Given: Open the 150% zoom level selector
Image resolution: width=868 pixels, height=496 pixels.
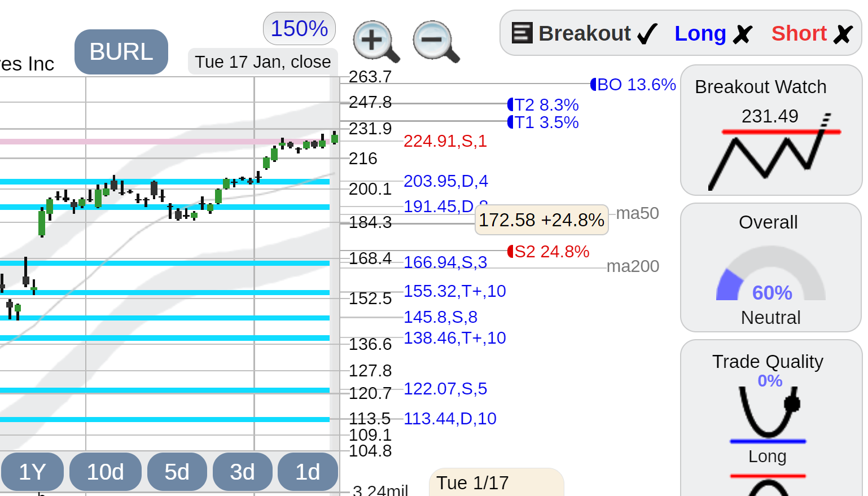Looking at the screenshot, I should (300, 28).
